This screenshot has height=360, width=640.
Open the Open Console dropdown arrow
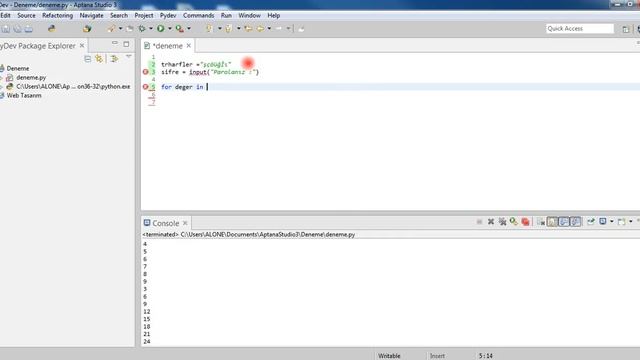click(x=631, y=222)
